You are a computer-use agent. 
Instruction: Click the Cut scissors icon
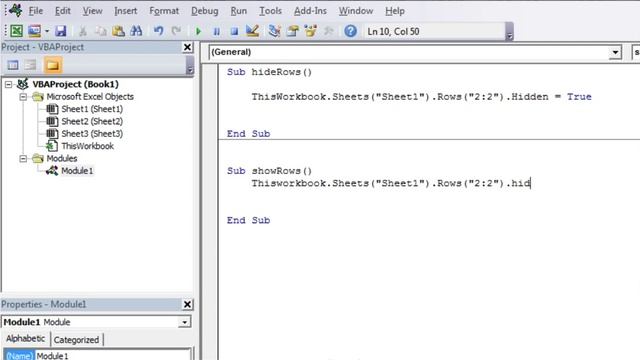click(82, 31)
